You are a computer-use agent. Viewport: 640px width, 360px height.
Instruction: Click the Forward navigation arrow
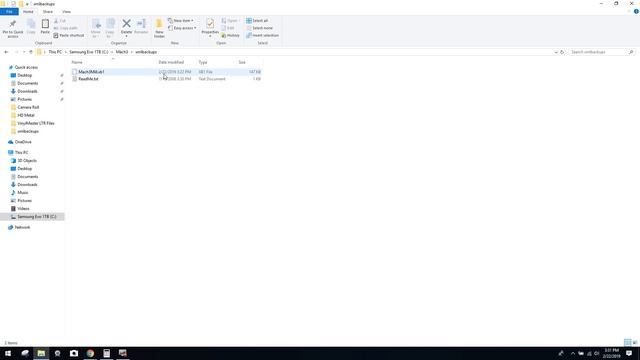click(x=16, y=52)
